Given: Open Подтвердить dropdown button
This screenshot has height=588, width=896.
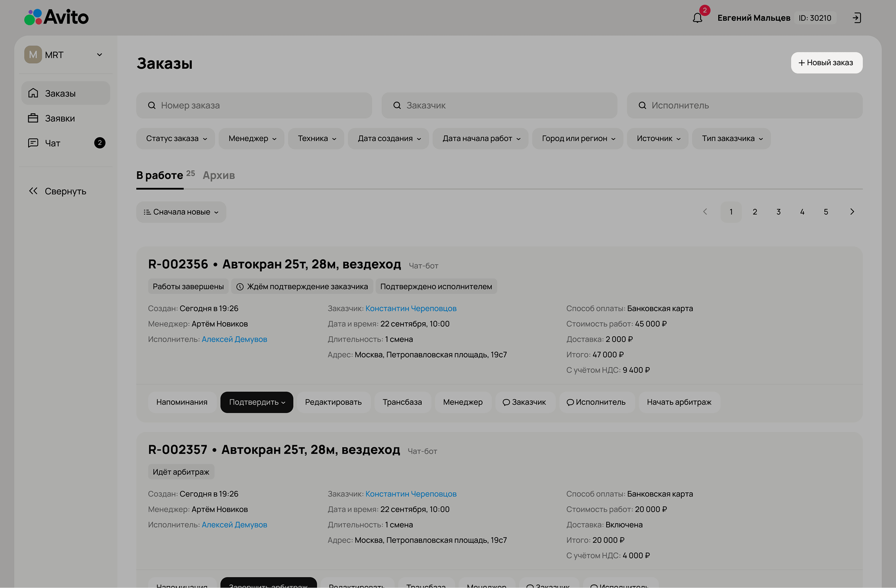Looking at the screenshot, I should (256, 402).
